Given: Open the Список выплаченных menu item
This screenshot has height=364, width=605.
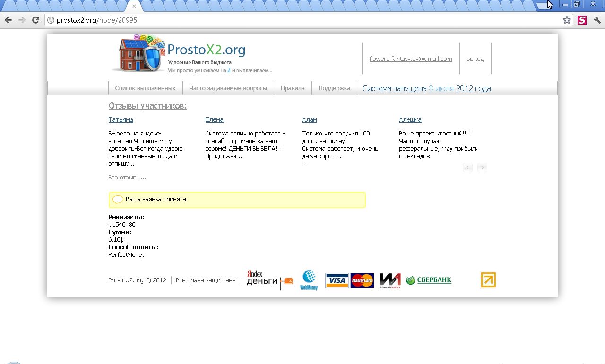Looking at the screenshot, I should click(x=145, y=88).
